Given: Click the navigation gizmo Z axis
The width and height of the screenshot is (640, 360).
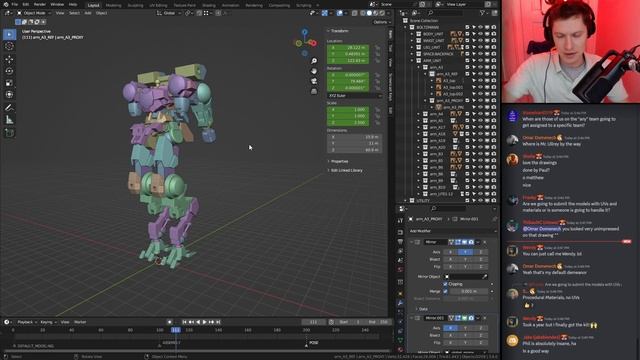Looking at the screenshot, I should [x=305, y=32].
